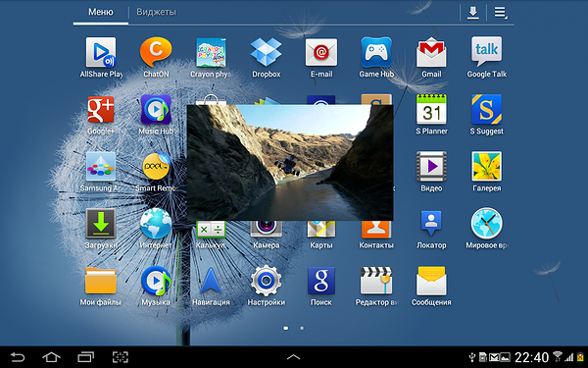Viewport: 588px width, 368px height.
Task: Open downloaded apps via download arrow icon
Action: (473, 13)
